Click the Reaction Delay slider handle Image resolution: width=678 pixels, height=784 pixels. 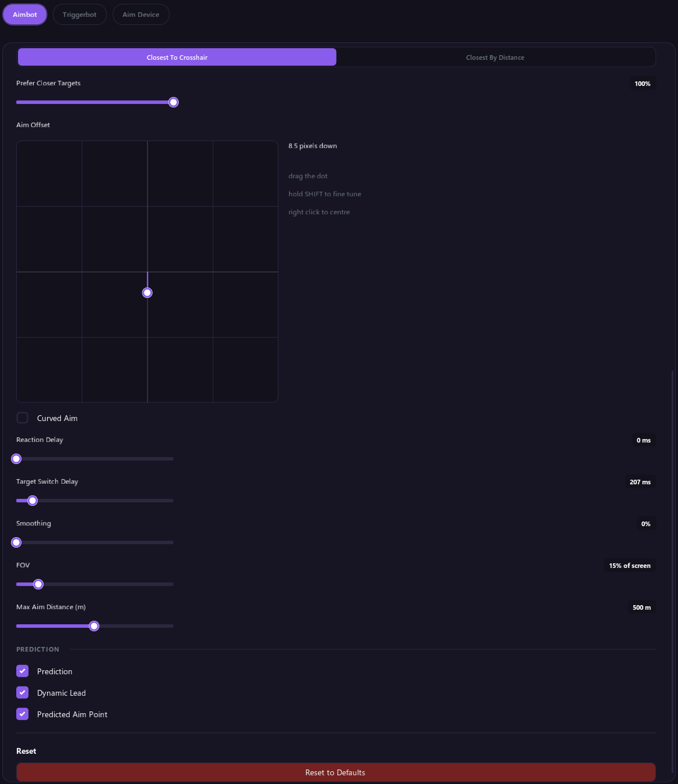[16, 459]
